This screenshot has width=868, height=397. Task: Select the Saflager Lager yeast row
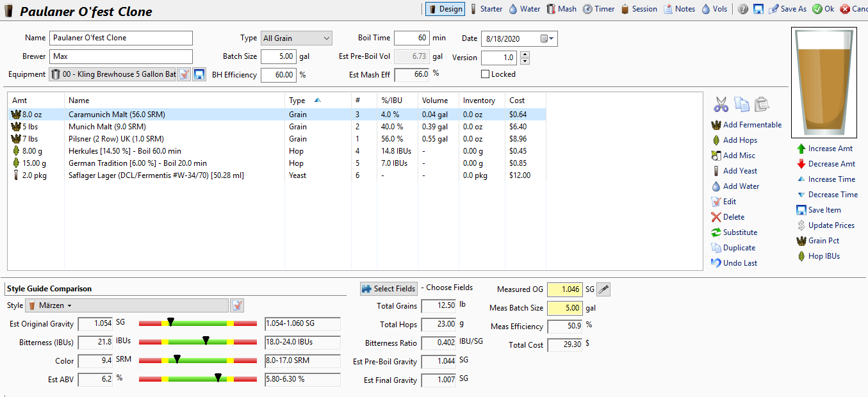(x=277, y=175)
